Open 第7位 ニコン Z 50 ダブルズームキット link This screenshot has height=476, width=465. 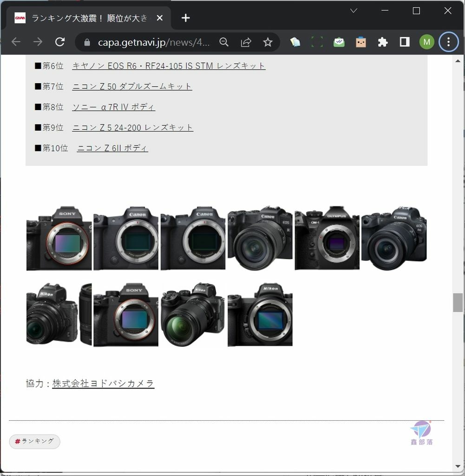click(132, 86)
